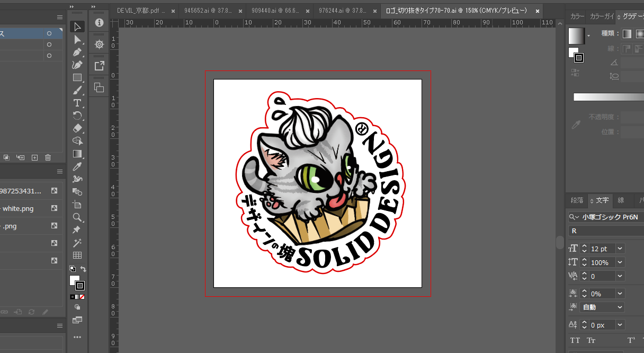Click the gradient slider bar
The height and width of the screenshot is (353, 644).
tap(608, 97)
